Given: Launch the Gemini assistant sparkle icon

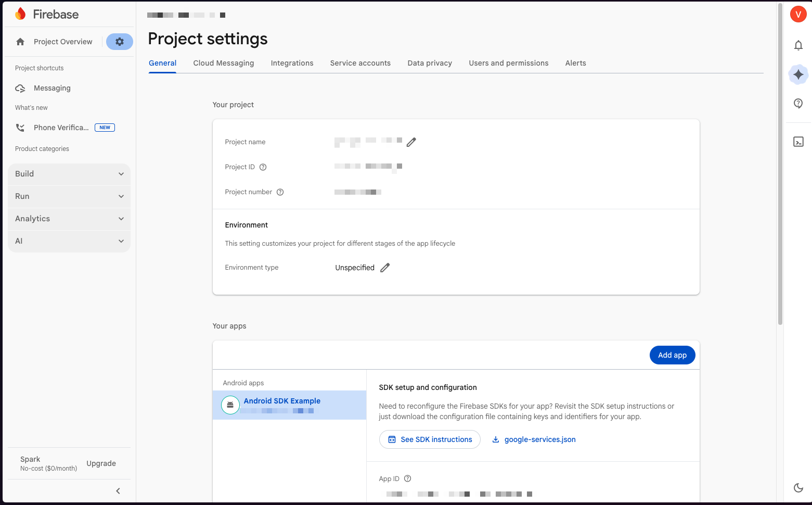Looking at the screenshot, I should (798, 74).
